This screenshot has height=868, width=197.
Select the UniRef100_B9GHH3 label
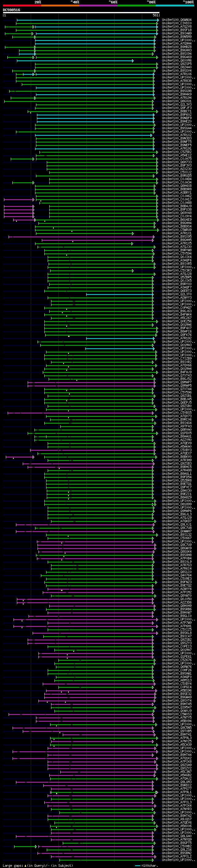177,50
